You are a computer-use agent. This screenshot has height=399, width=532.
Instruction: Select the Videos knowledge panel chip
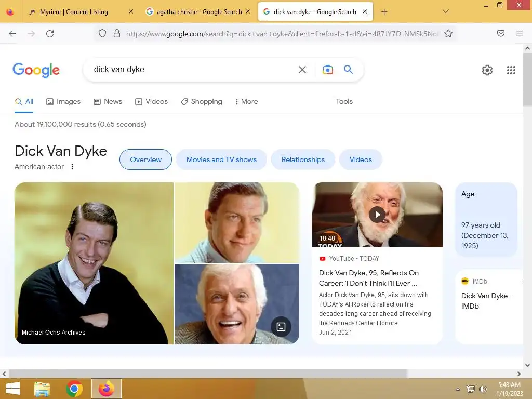coord(361,159)
